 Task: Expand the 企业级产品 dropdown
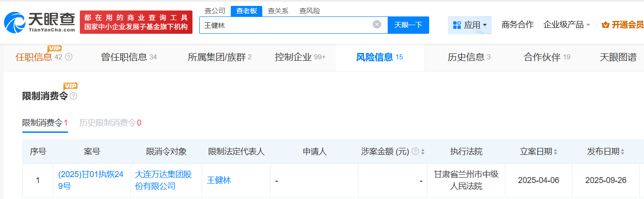coord(588,25)
